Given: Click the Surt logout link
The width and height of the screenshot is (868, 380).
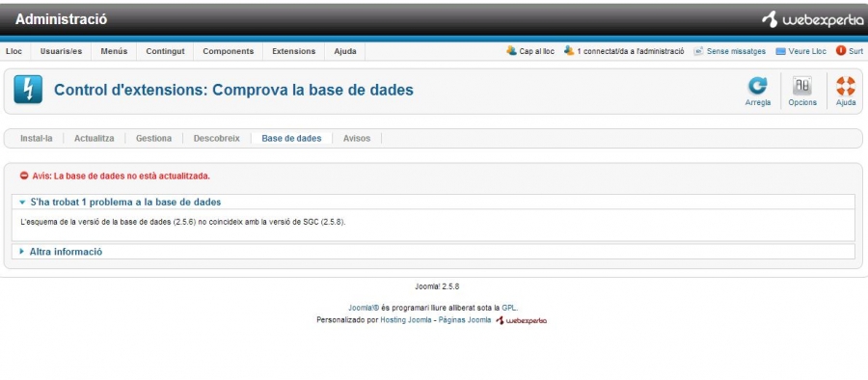Looking at the screenshot, I should point(855,51).
